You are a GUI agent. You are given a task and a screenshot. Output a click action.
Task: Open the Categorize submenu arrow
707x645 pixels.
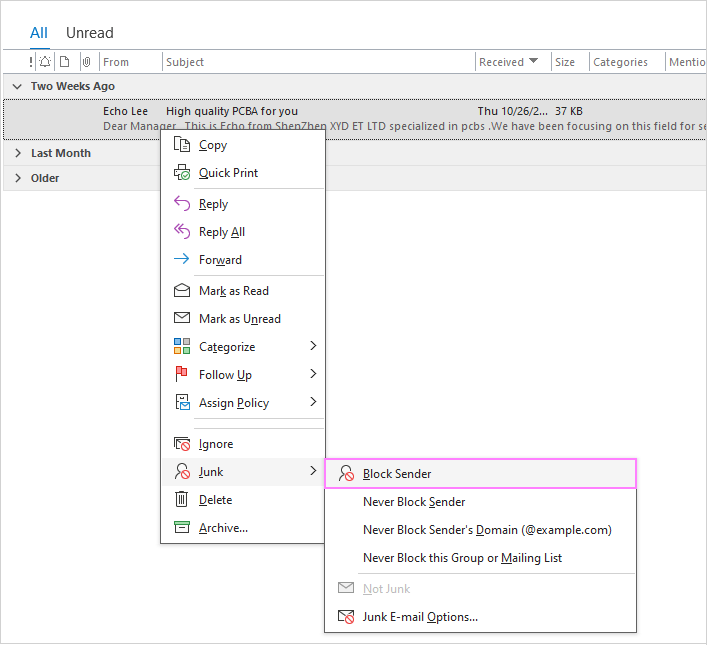[313, 346]
